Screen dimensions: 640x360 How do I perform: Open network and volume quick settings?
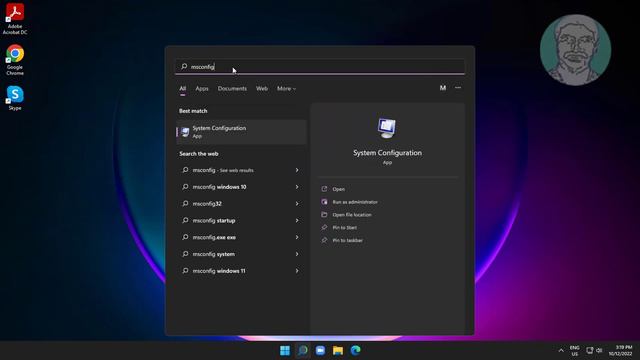[594, 350]
